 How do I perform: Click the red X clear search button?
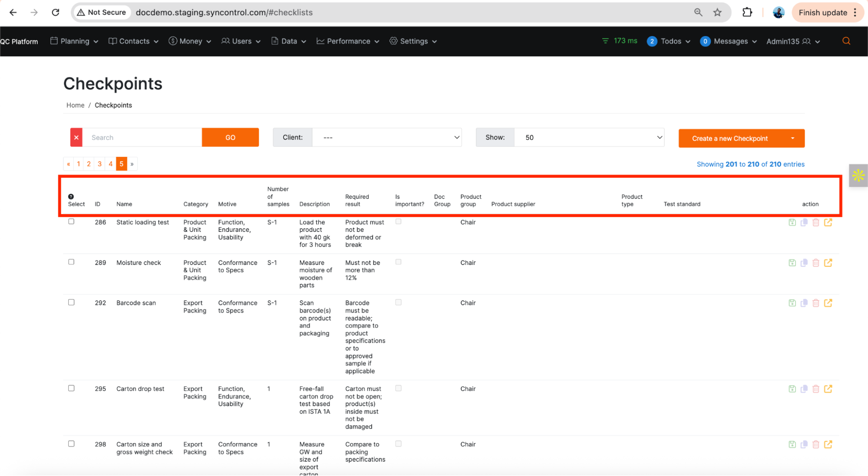[x=76, y=137]
